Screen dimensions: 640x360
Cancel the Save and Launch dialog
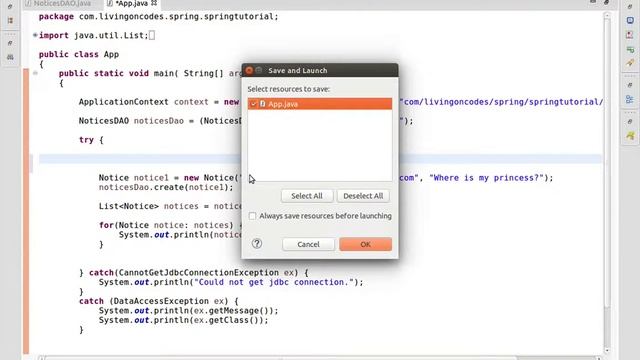(308, 244)
